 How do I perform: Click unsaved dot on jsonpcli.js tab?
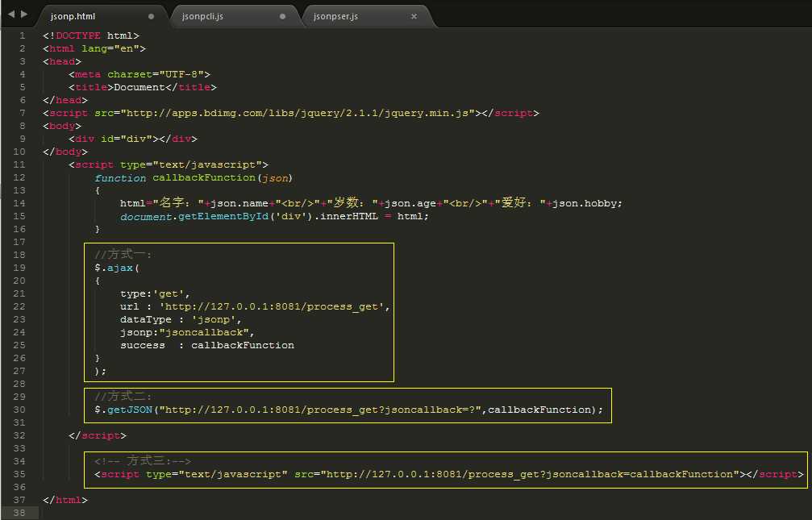(x=282, y=16)
